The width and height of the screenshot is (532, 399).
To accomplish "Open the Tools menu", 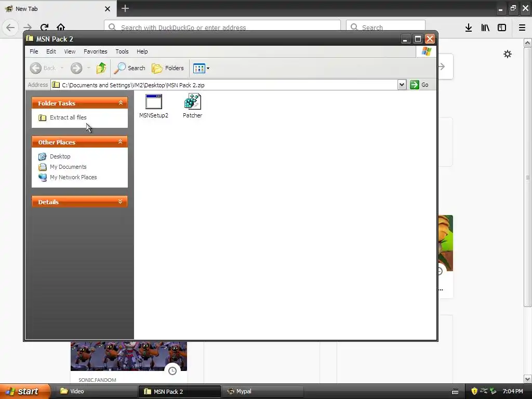I will pos(122,51).
